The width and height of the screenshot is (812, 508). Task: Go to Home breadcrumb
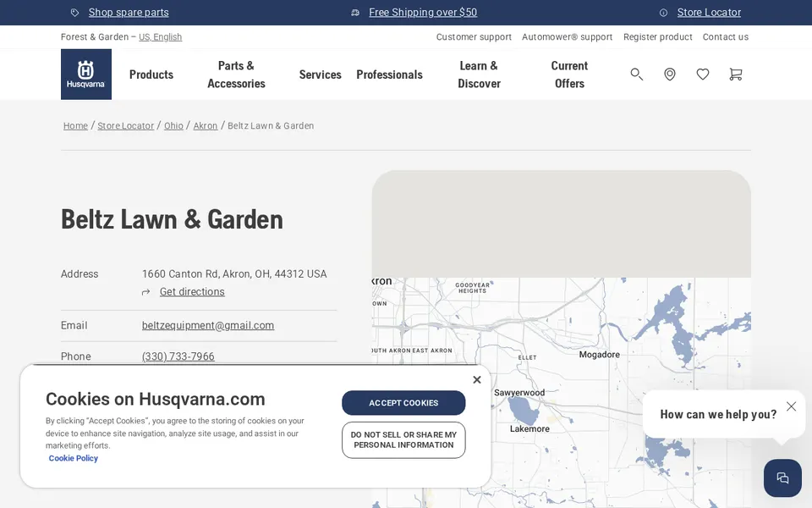pyautogui.click(x=75, y=125)
